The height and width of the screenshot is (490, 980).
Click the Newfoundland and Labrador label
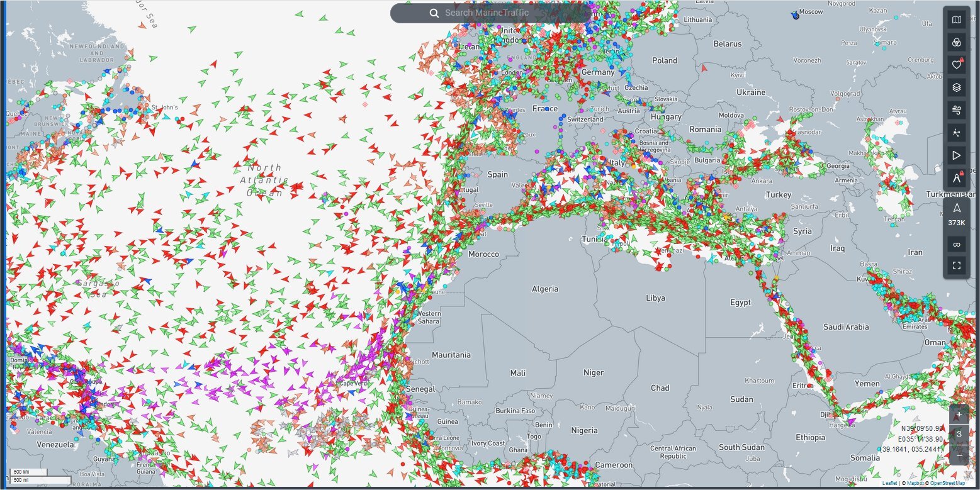click(96, 53)
